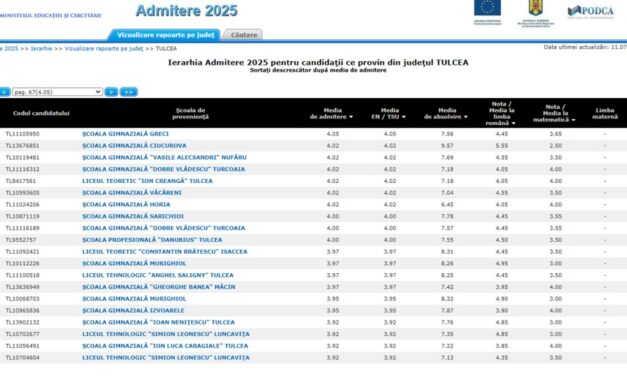Open 'LICEUL TEORETIC "CONSTANTIN BRĂTESCU" ISACCEA' link
627x376 pixels.
click(x=165, y=252)
